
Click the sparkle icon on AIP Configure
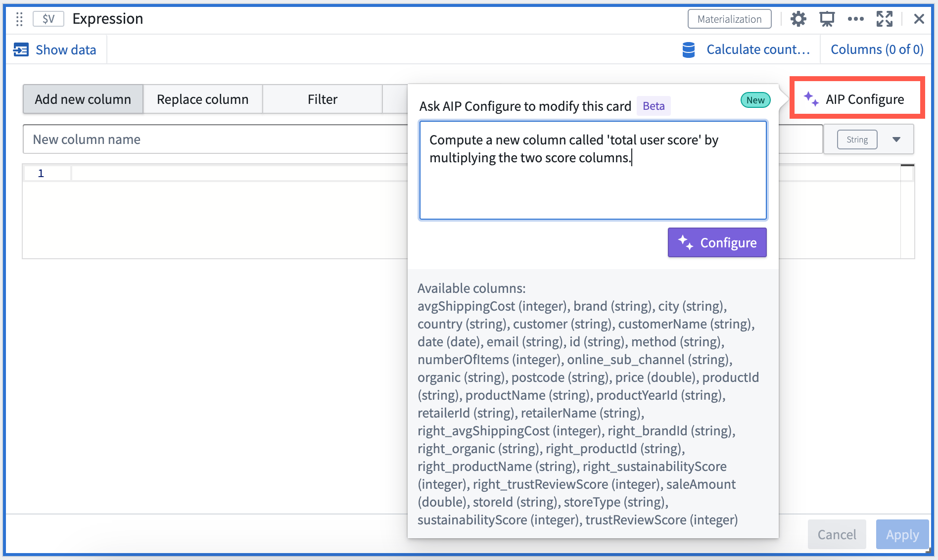click(811, 99)
